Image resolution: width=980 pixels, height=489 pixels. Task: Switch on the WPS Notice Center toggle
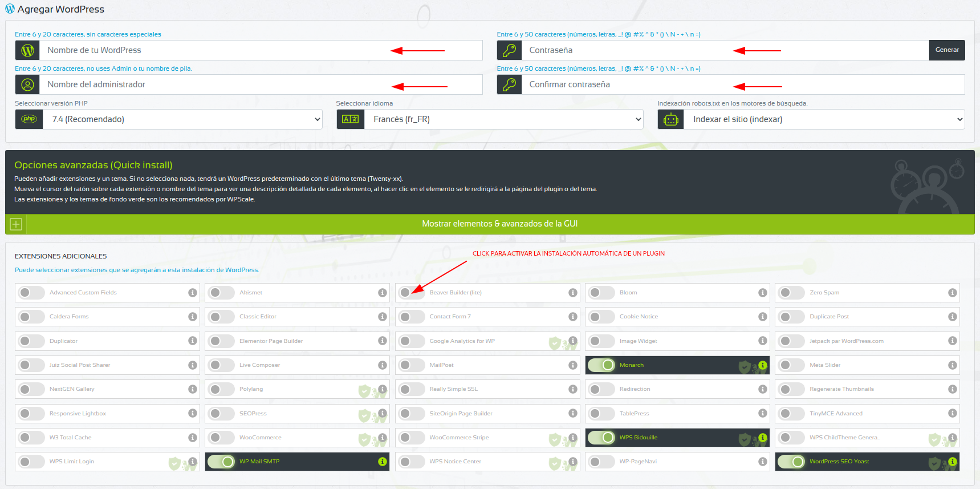coord(411,462)
